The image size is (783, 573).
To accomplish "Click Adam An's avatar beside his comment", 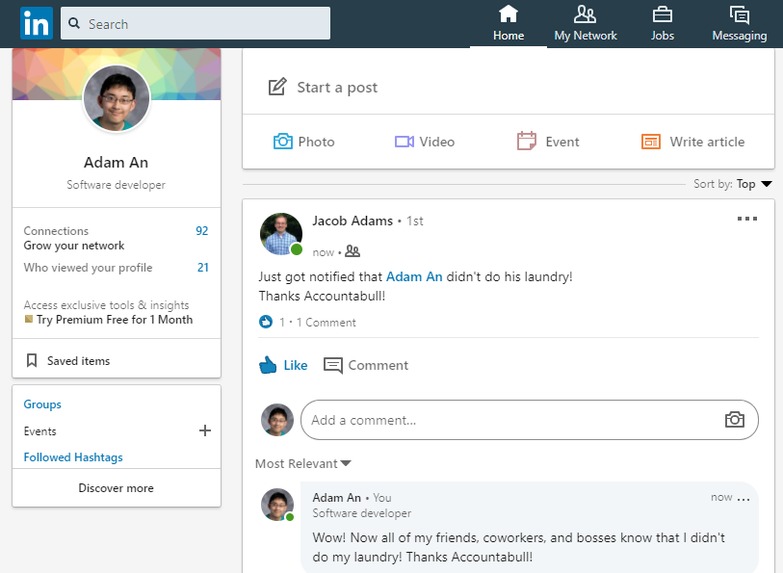I will click(x=277, y=505).
